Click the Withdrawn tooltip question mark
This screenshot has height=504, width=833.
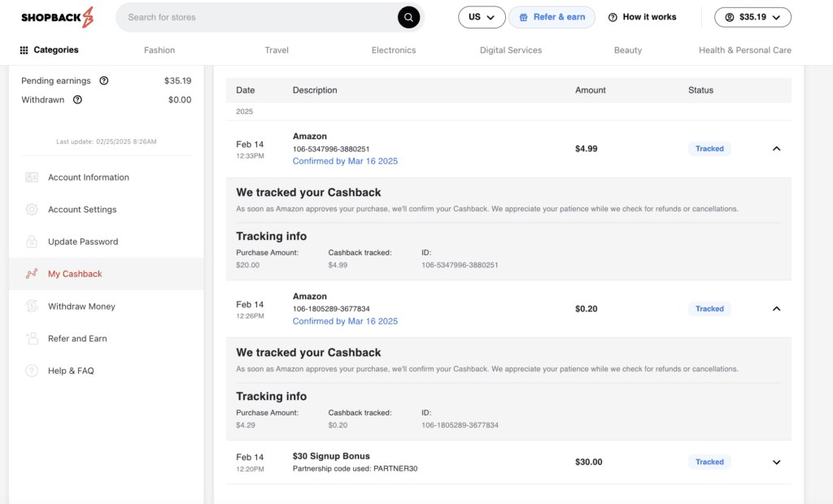77,99
